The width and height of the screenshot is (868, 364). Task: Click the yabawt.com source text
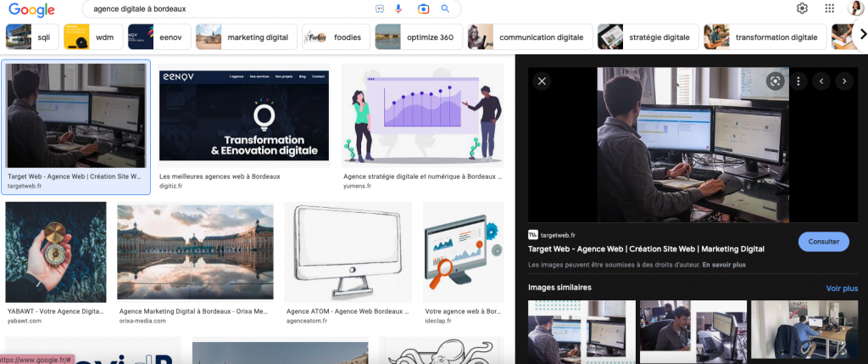click(24, 321)
